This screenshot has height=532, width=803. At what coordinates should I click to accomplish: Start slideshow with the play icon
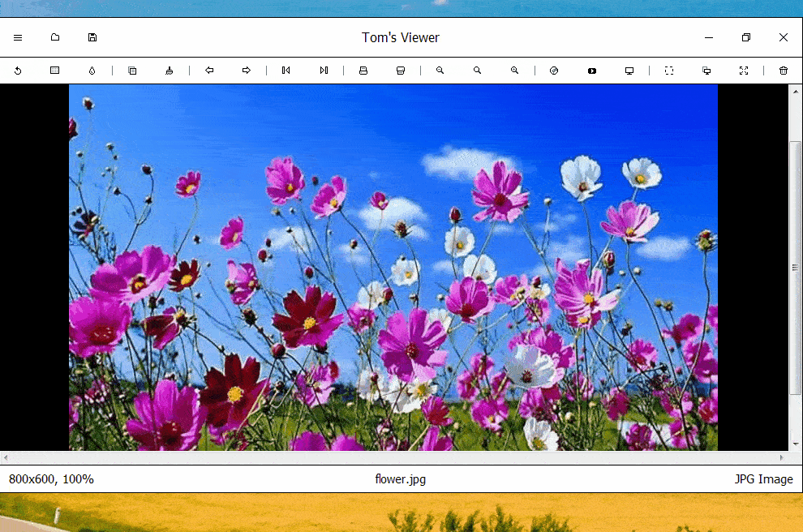(x=592, y=71)
